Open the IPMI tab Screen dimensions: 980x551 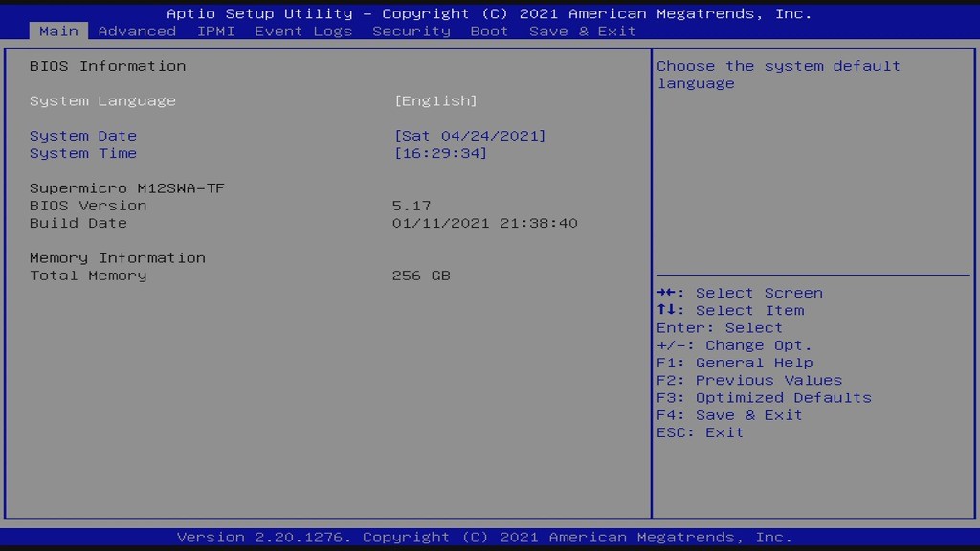tap(215, 31)
